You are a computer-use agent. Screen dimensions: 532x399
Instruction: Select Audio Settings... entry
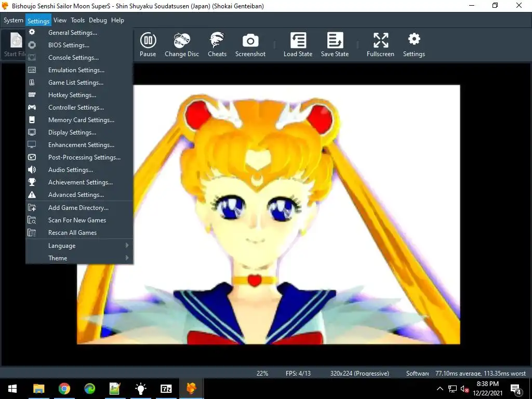click(79, 170)
